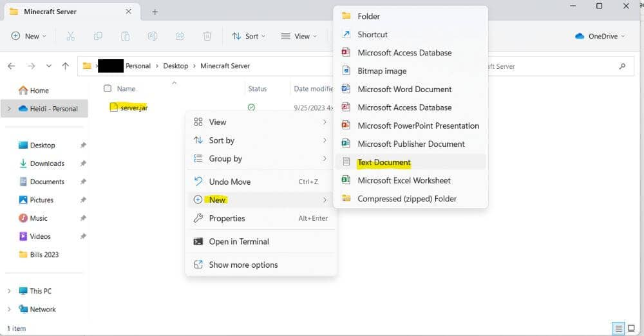Click the server.jar file icon
This screenshot has height=336, width=644.
[114, 107]
